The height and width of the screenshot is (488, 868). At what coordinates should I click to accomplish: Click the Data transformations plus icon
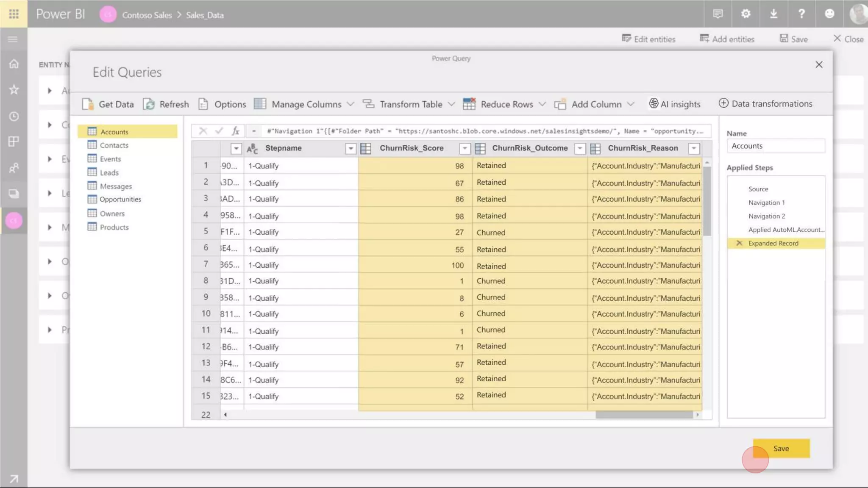click(723, 103)
